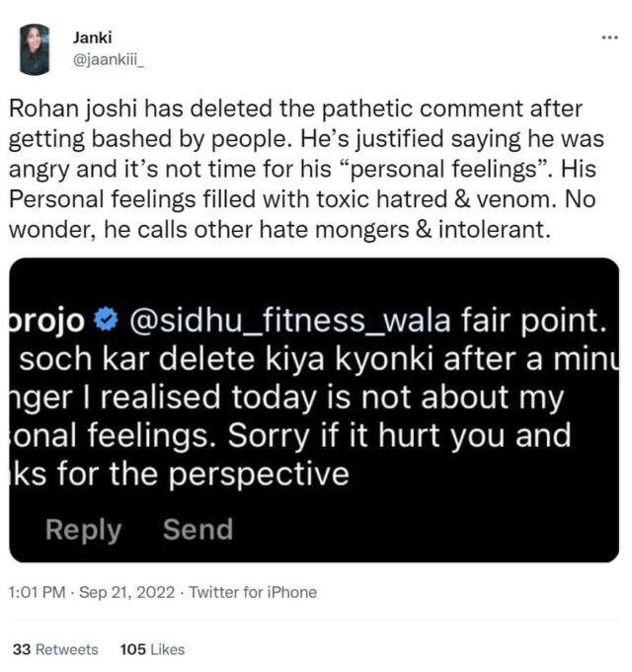
Task: Open the three-dot more options menu
Action: 609,37
